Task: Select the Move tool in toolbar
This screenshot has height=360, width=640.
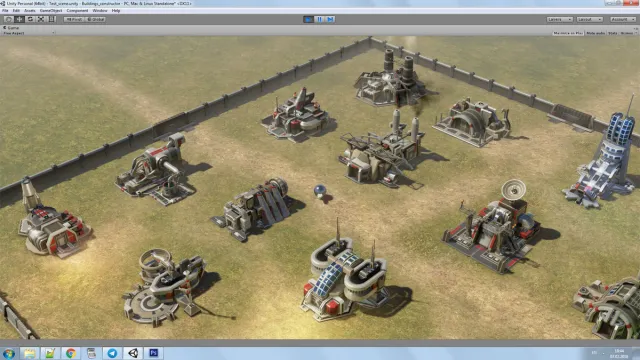Action: click(19, 19)
